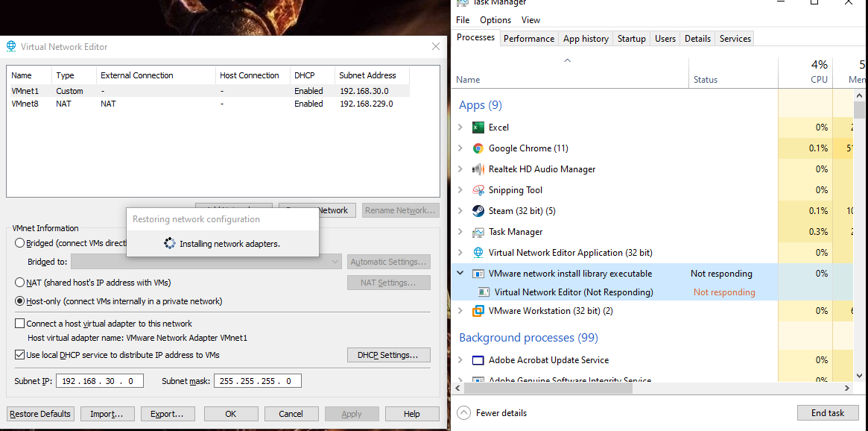Screen dimensions: 868x431
Task: Click the Subnet IP input field
Action: point(99,380)
